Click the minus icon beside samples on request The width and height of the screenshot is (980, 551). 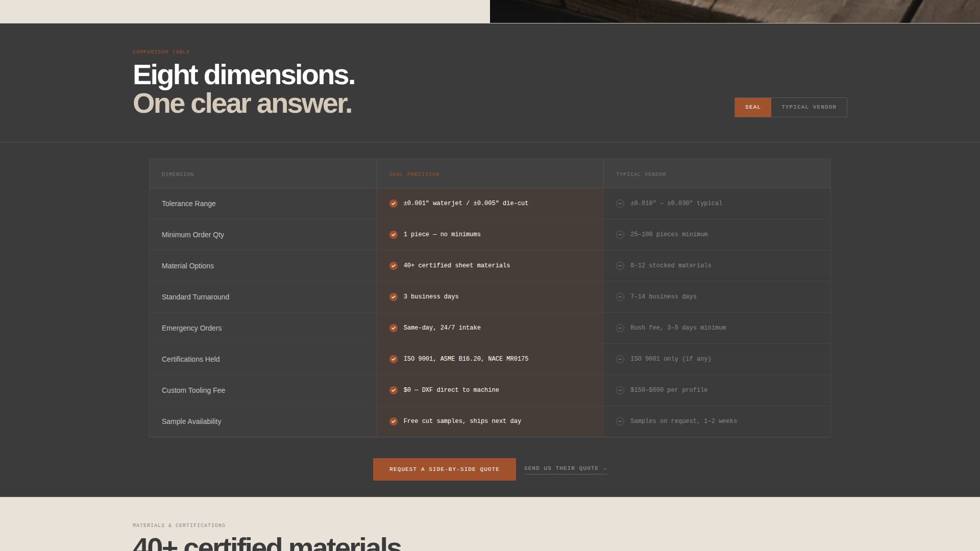pyautogui.click(x=620, y=421)
